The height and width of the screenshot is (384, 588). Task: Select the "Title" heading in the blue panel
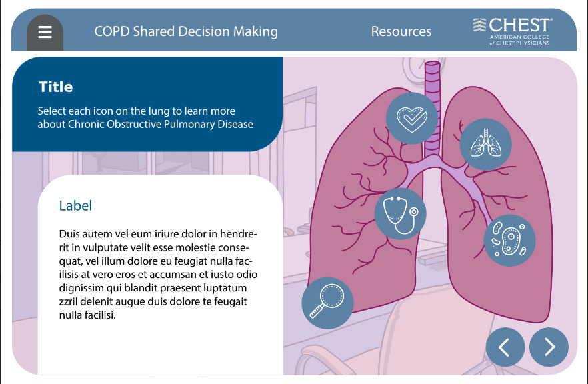(56, 87)
